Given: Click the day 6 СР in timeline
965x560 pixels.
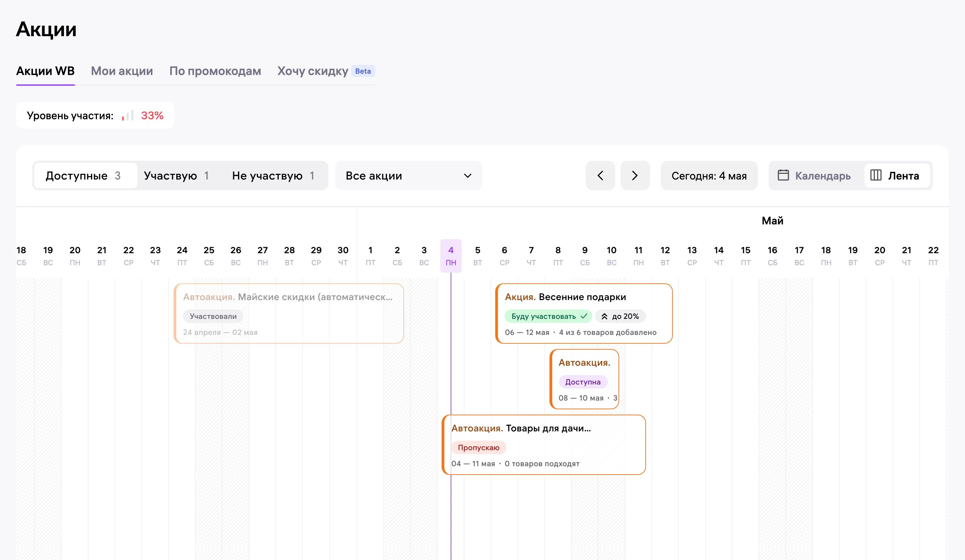Looking at the screenshot, I should 504,256.
